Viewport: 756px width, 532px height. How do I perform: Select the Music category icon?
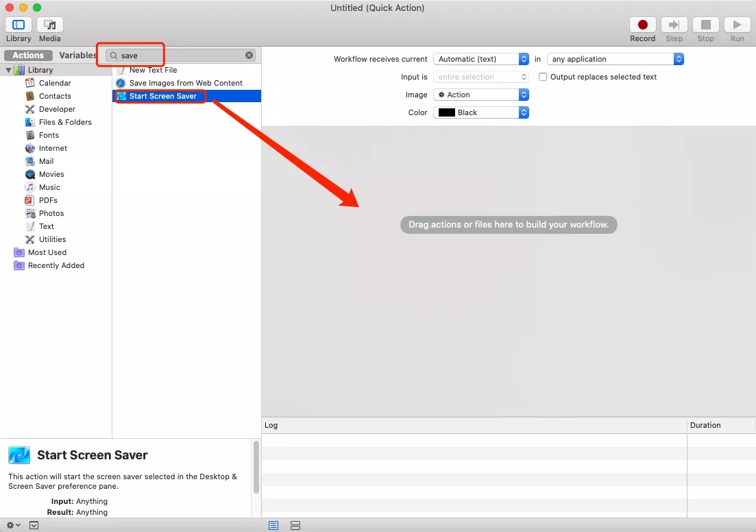pos(30,187)
